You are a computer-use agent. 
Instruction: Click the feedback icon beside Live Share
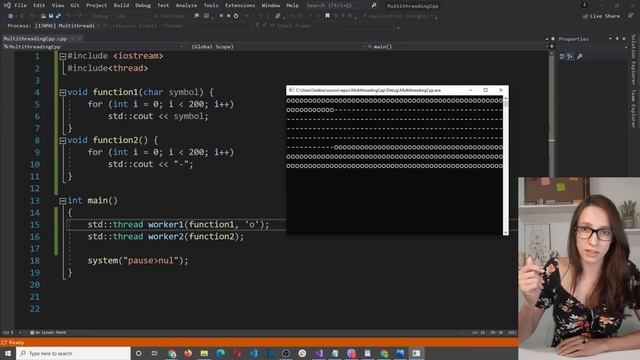(630, 16)
